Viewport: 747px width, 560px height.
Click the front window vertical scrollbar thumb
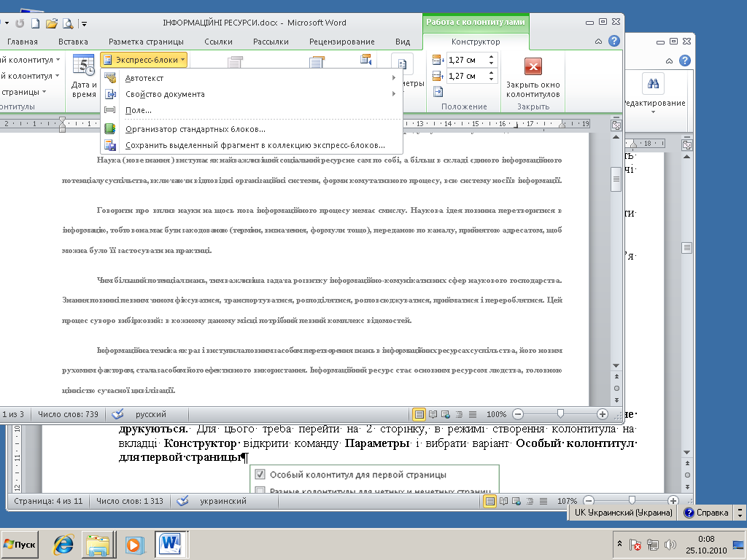click(x=616, y=179)
